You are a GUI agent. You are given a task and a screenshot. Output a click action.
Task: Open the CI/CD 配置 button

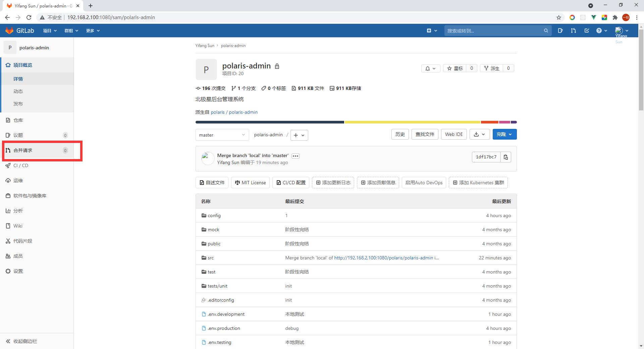[291, 183]
